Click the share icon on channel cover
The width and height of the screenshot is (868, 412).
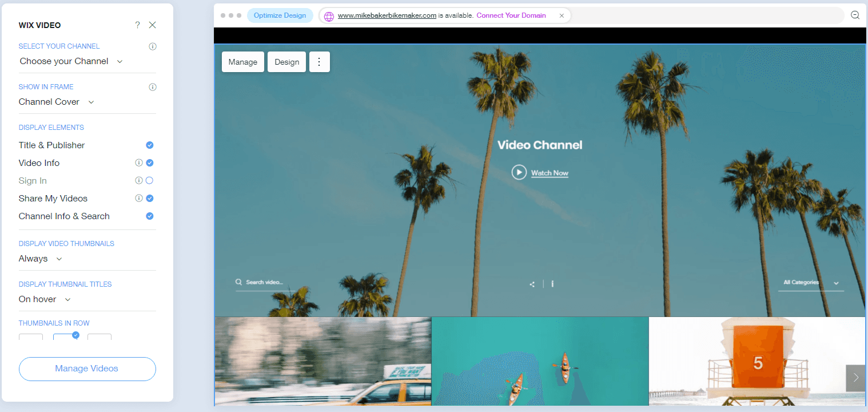point(532,284)
